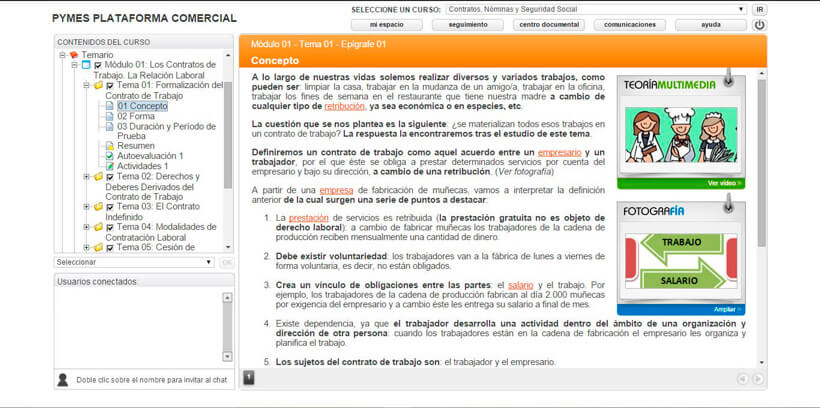Image resolution: width=820 pixels, height=408 pixels.
Task: Expand the Tema 03 tree node
Action: pyautogui.click(x=86, y=207)
